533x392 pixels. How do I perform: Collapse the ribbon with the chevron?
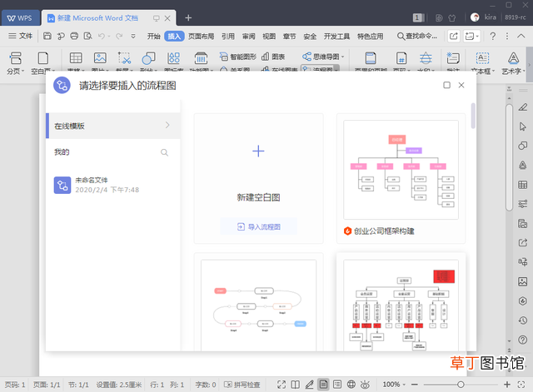pos(521,36)
